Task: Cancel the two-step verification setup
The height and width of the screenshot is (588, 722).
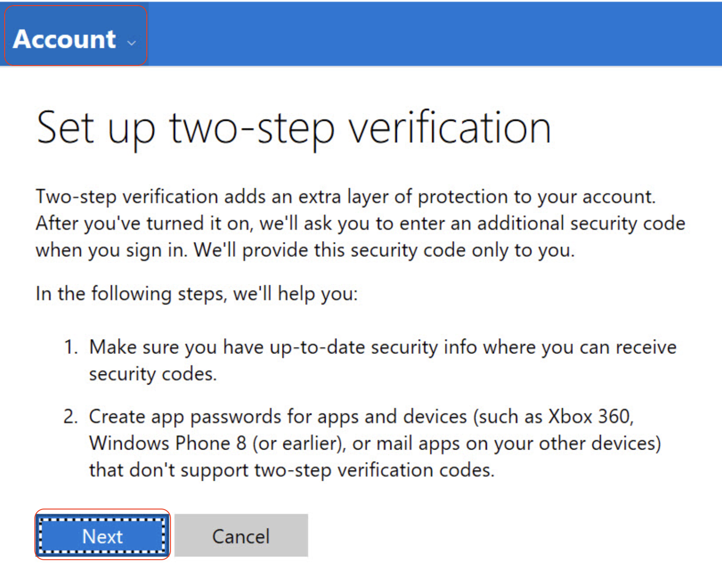Action: [241, 536]
